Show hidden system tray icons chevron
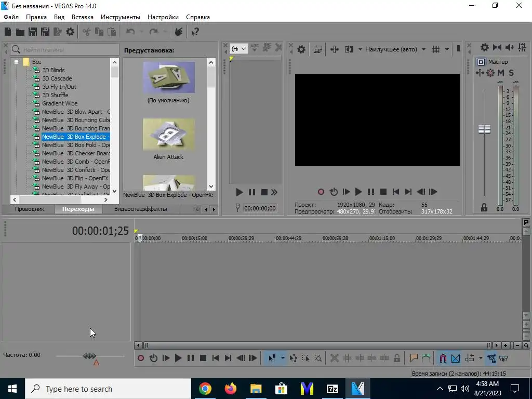This screenshot has width=532, height=399. click(440, 389)
